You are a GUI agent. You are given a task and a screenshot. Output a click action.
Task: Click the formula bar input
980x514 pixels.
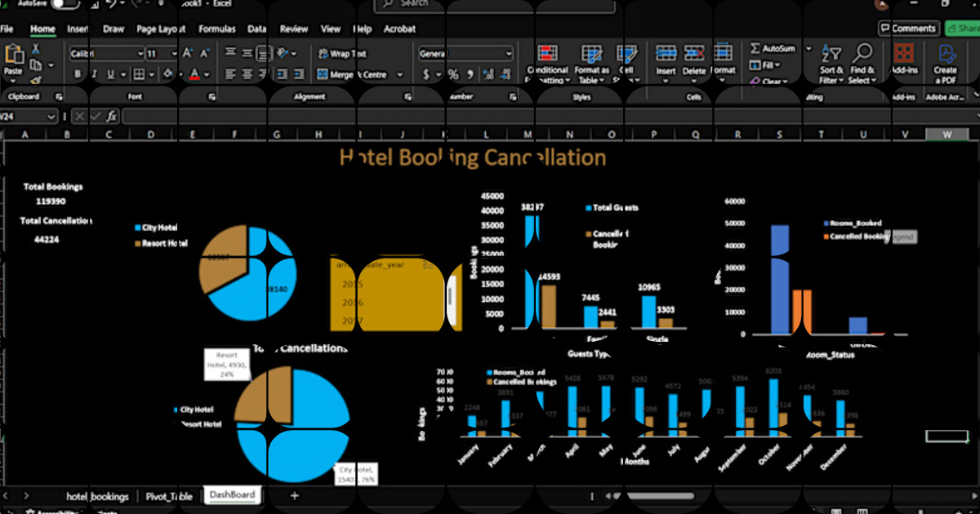tap(551, 117)
